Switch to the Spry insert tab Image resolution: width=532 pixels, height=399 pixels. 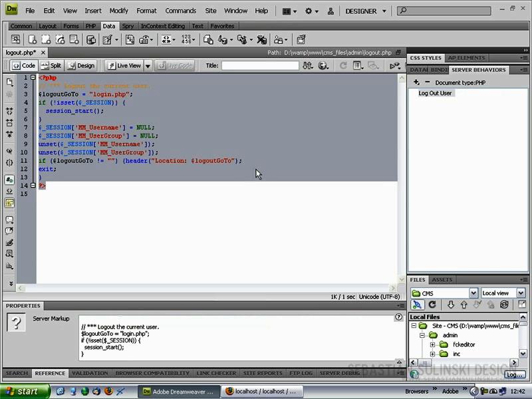click(x=128, y=26)
